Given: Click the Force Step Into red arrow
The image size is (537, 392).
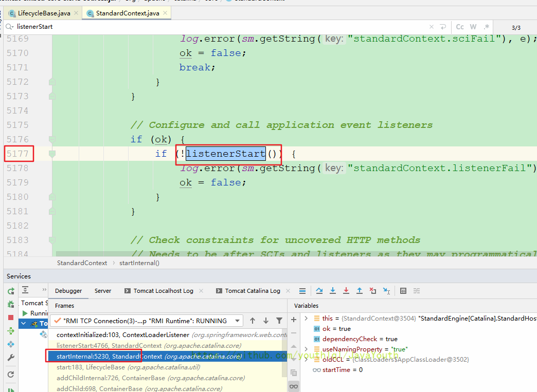Looking at the screenshot, I should (x=346, y=291).
